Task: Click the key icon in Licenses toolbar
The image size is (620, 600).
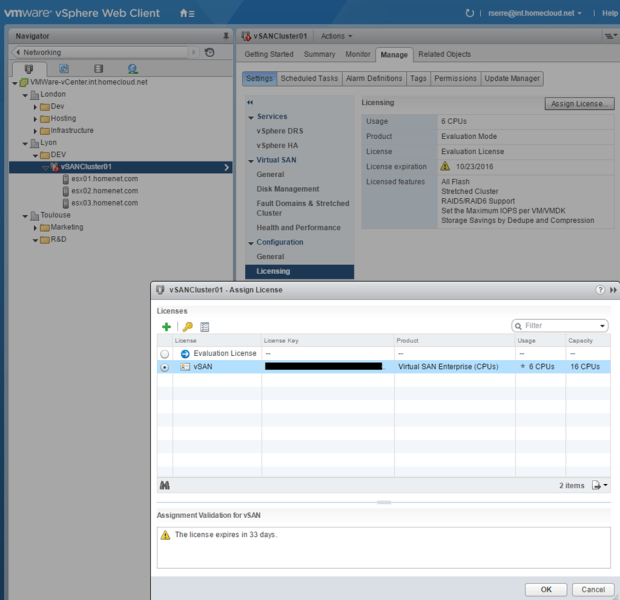Action: 186,327
